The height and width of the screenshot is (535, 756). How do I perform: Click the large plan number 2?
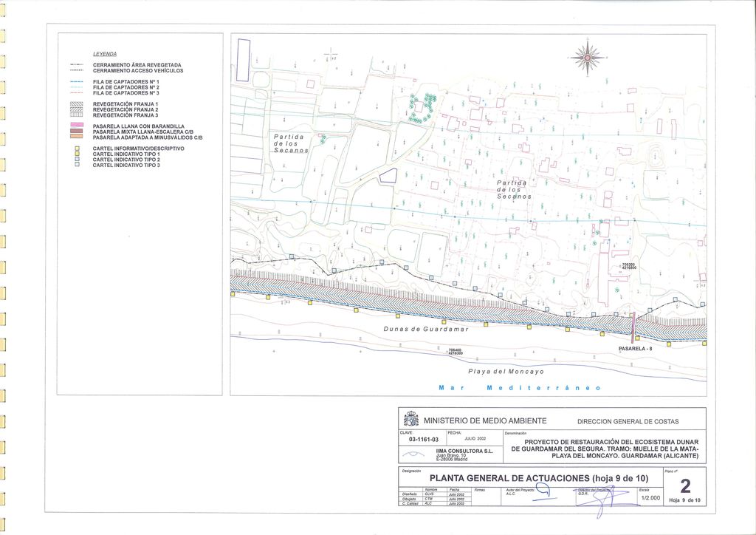click(x=685, y=485)
